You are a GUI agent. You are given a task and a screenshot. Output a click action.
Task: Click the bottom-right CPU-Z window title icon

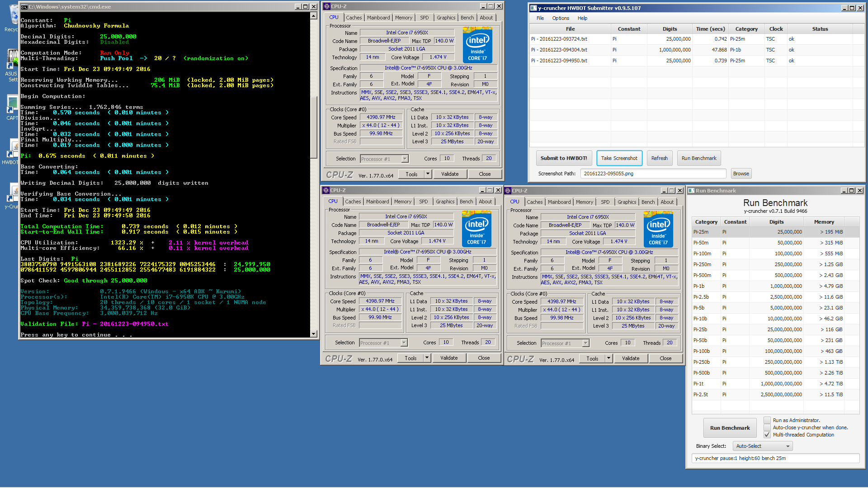508,191
